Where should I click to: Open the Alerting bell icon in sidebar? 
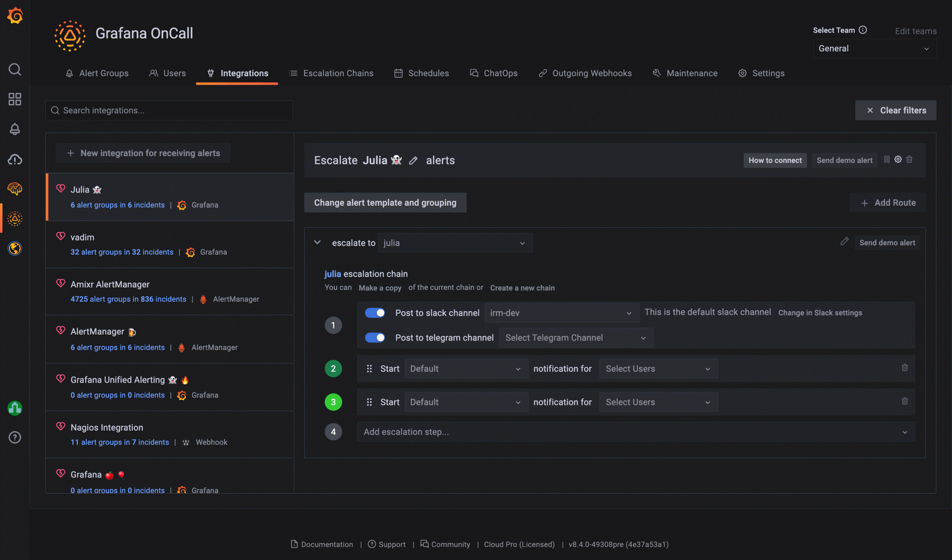(15, 129)
